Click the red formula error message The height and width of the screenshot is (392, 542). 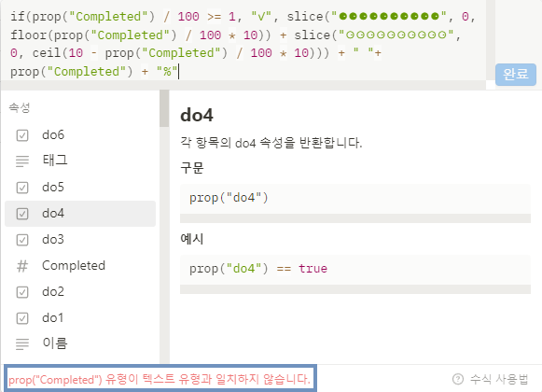point(160,380)
